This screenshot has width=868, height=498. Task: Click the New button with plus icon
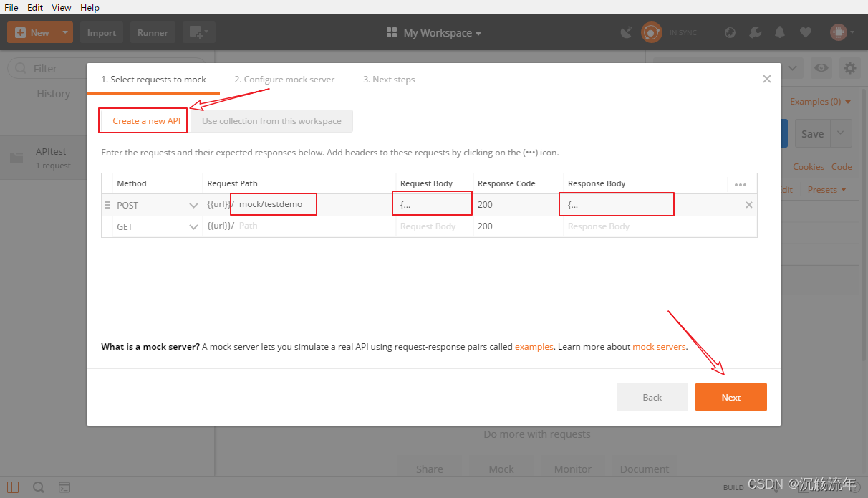(x=32, y=32)
